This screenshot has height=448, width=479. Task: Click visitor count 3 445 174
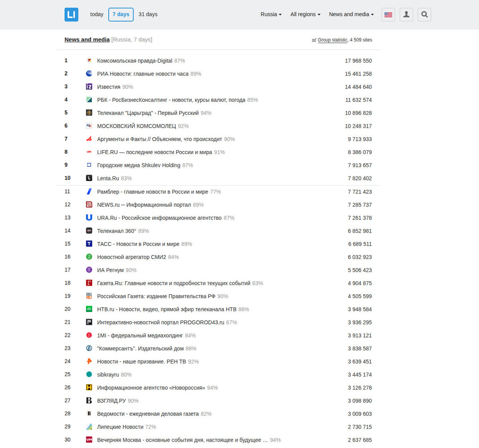point(360,375)
